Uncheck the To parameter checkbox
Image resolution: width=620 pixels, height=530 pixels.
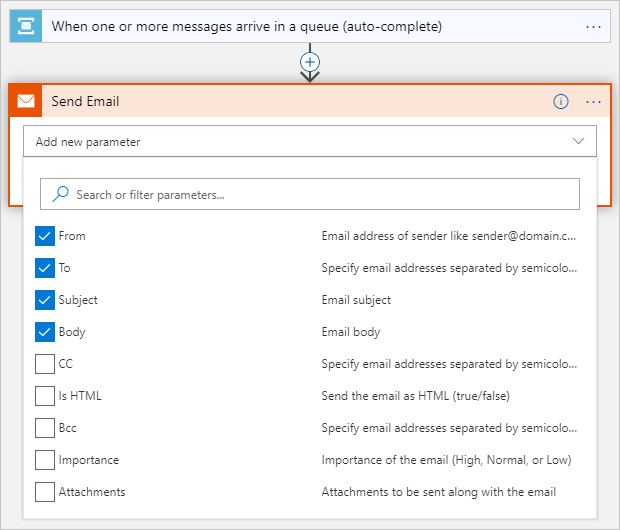(45, 268)
